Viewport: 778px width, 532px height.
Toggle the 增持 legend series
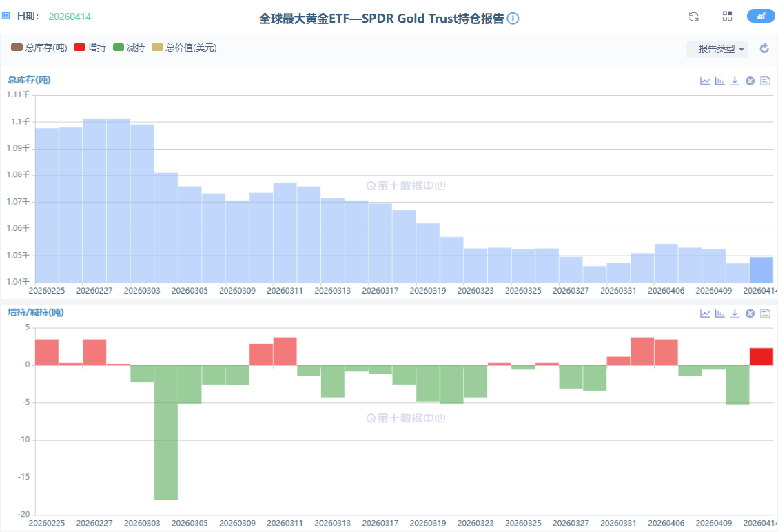click(x=90, y=48)
